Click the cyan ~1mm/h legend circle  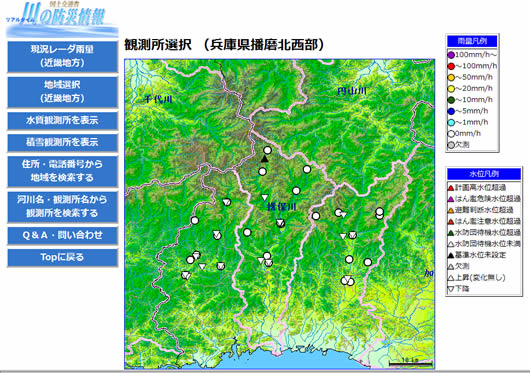[451, 122]
